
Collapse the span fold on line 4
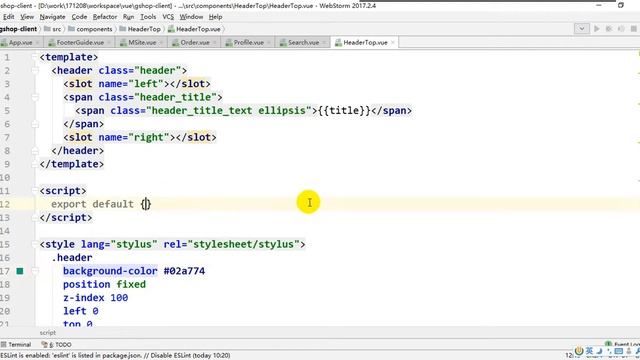tap(35, 97)
